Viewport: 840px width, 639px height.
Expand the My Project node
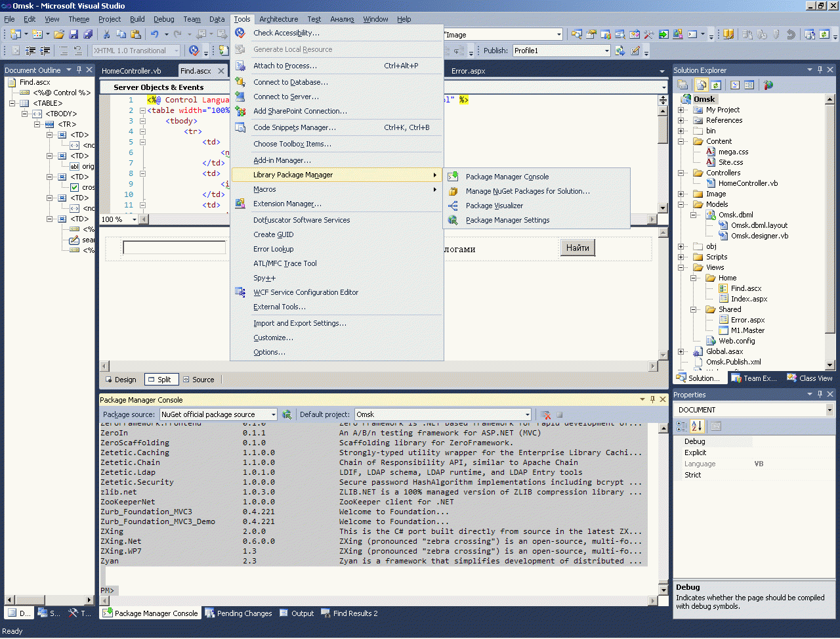point(681,110)
